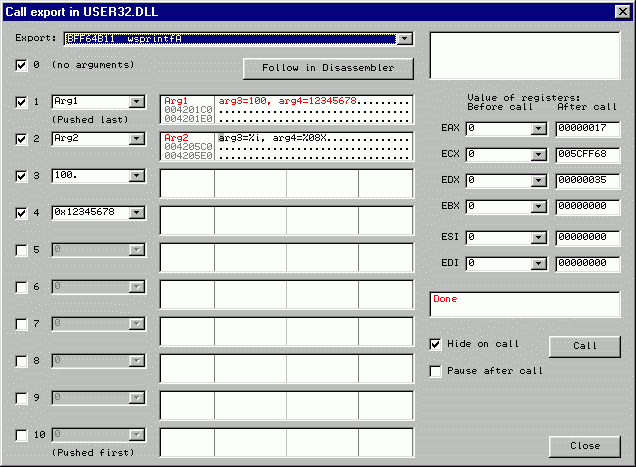The width and height of the screenshot is (636, 467).
Task: Expand the Arg2 value dropdown
Action: [x=137, y=139]
